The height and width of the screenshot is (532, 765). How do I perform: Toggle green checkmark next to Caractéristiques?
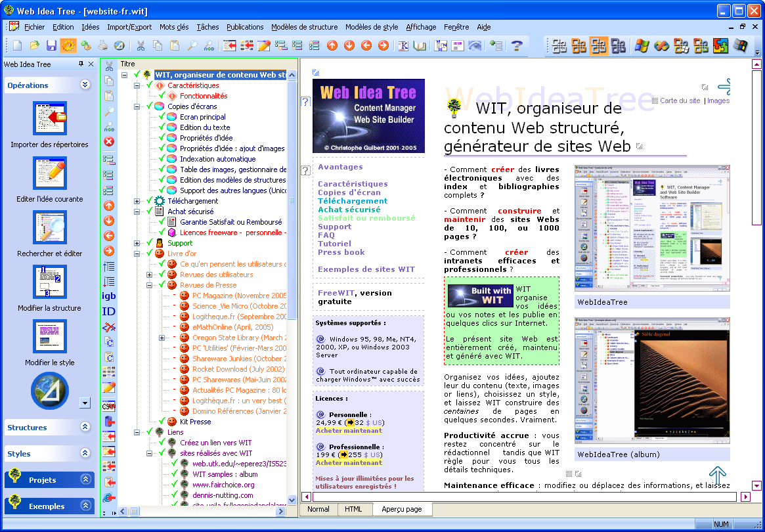[148, 85]
